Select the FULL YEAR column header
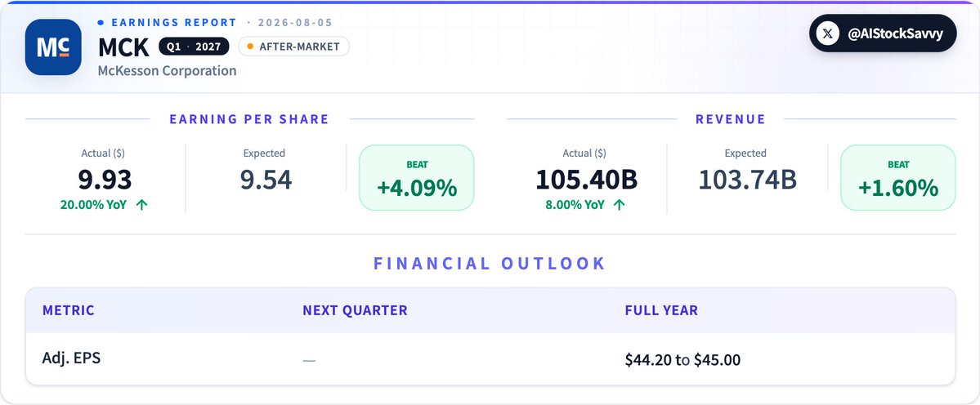Viewport: 980px width, 405px height. pos(661,310)
